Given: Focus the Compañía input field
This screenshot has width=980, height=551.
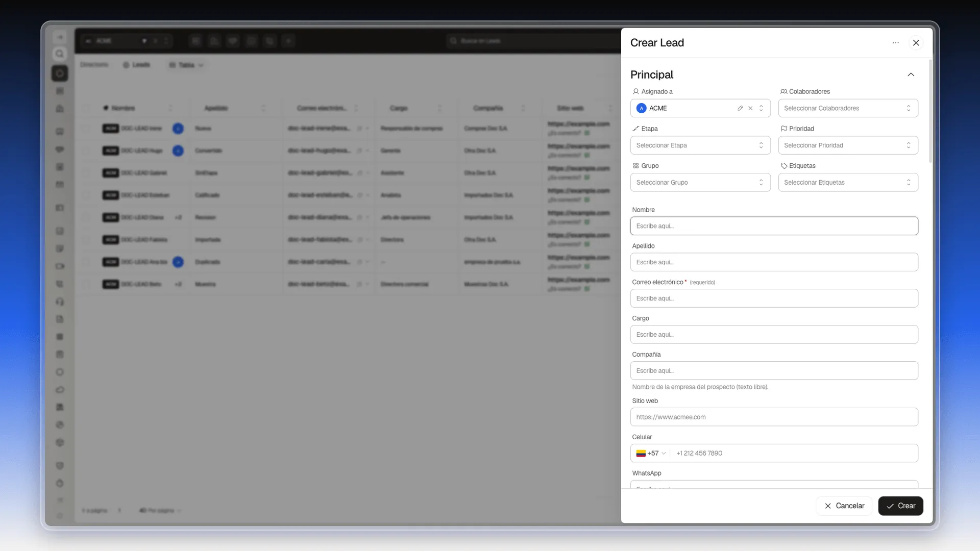Looking at the screenshot, I should (x=774, y=371).
